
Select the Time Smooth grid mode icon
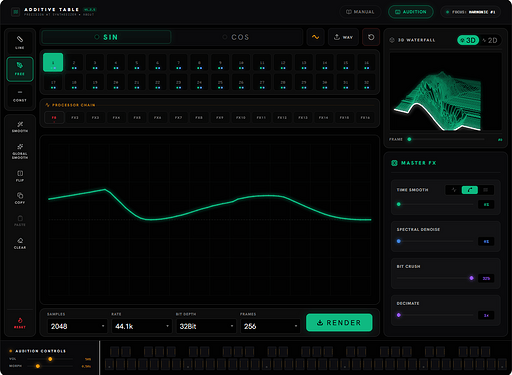point(485,190)
